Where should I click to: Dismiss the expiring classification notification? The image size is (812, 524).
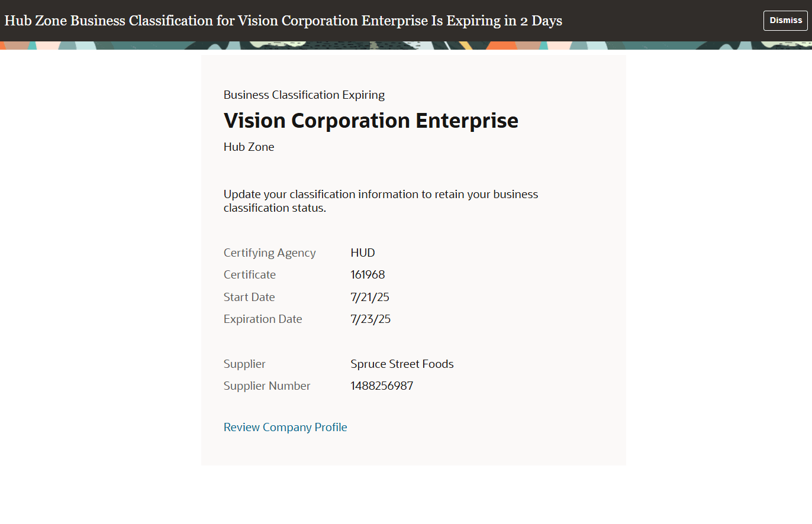(785, 20)
